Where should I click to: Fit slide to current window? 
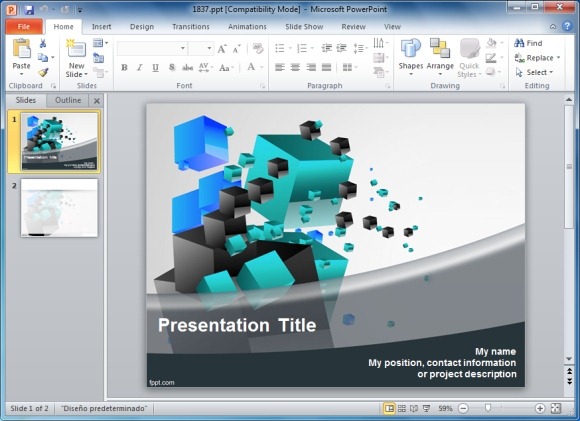[556, 408]
